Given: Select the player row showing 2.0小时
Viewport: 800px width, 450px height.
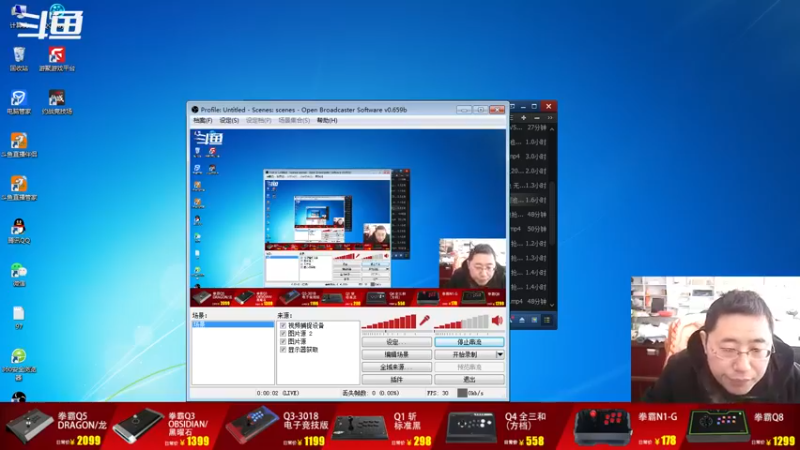Looking at the screenshot, I should point(529,171).
